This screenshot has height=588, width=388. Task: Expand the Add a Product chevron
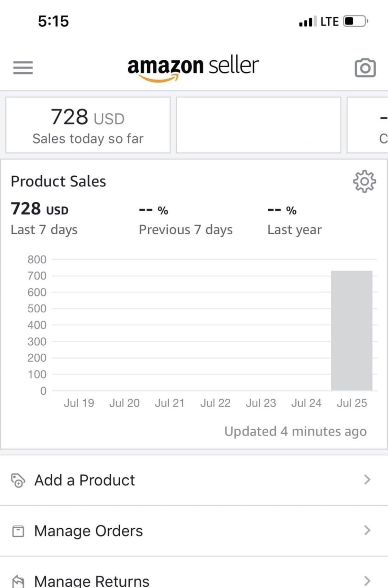[x=367, y=480]
